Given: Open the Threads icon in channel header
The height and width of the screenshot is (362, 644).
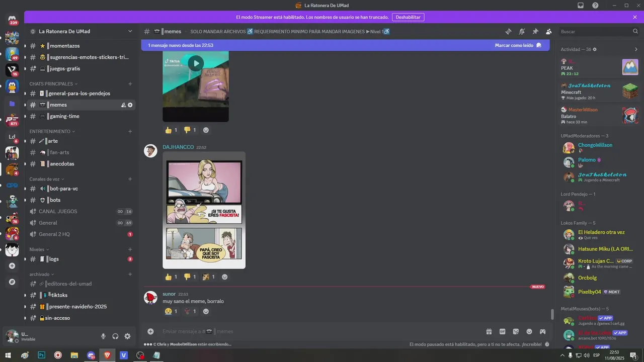Looking at the screenshot, I should click(508, 31).
